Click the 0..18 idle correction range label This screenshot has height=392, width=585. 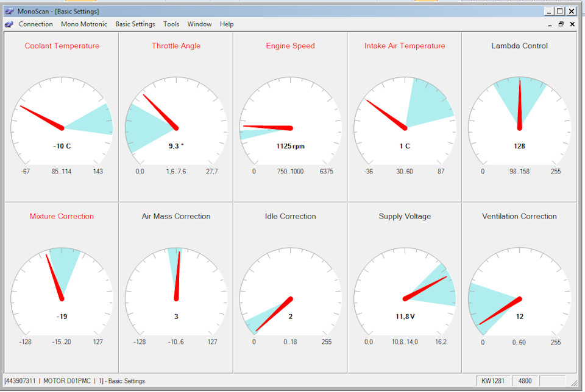[x=290, y=341]
